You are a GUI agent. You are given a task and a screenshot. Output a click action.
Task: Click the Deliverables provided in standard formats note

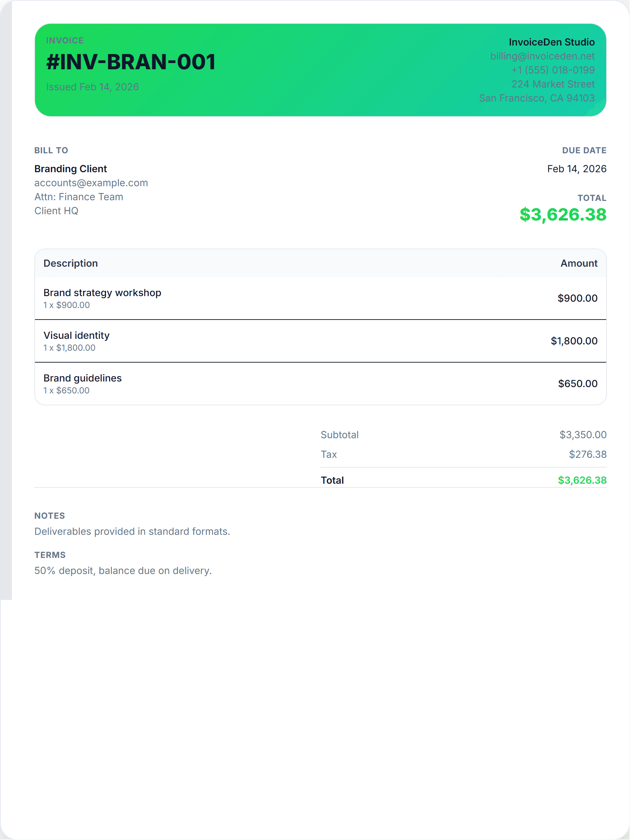[x=132, y=532]
